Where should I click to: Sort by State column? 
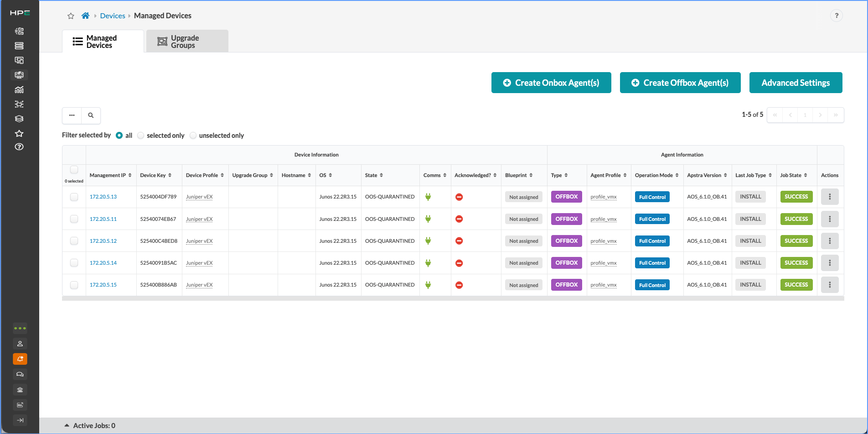(374, 175)
